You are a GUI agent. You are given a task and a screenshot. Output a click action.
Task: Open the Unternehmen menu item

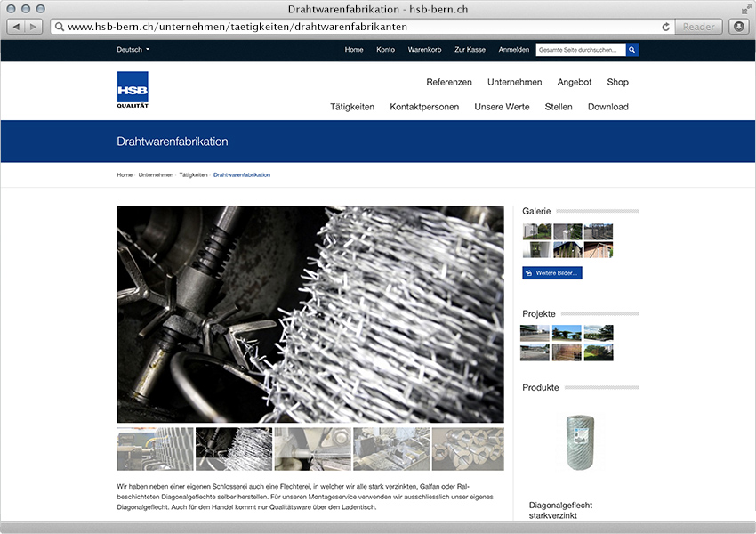click(514, 82)
